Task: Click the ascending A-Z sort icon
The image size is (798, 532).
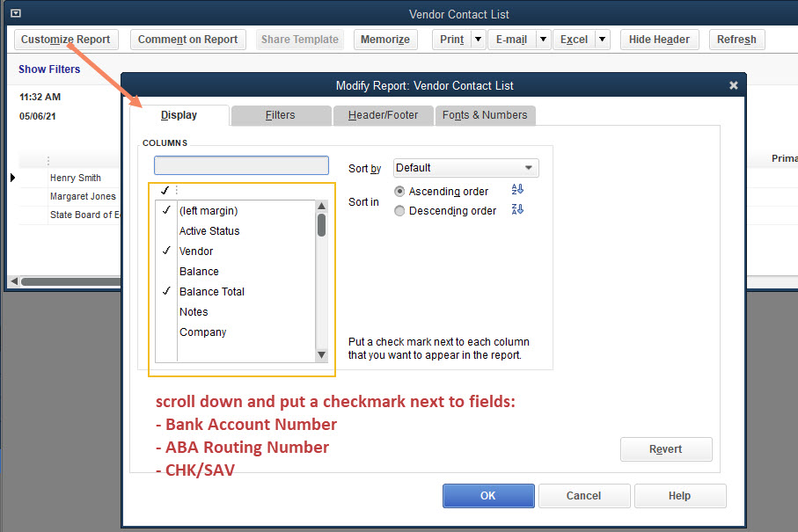Action: 517,190
